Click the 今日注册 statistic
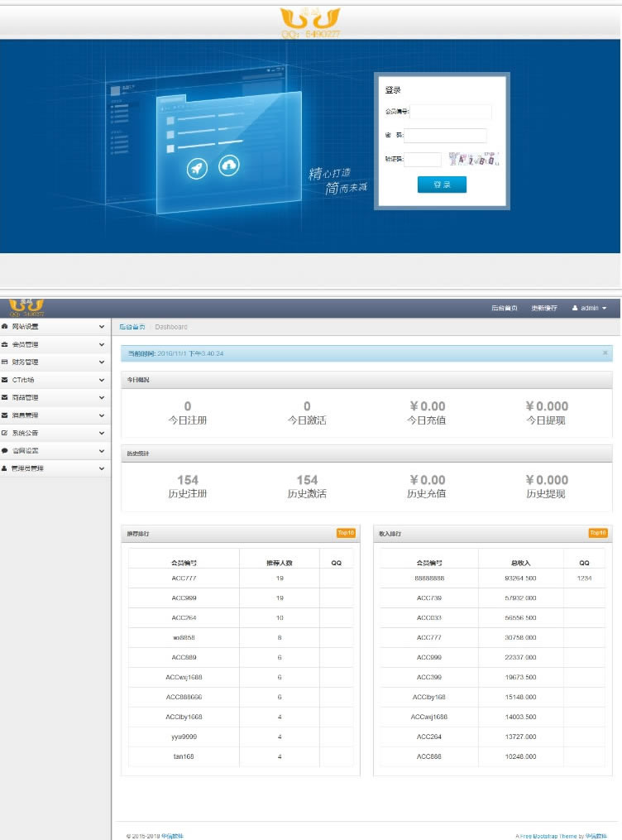Image resolution: width=622 pixels, height=840 pixels. (x=188, y=413)
